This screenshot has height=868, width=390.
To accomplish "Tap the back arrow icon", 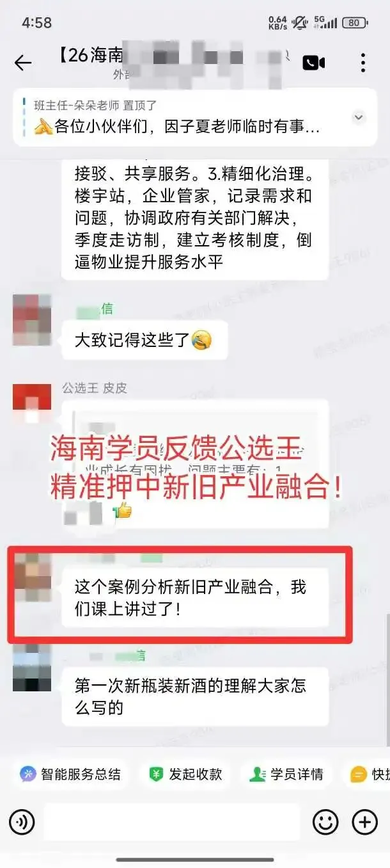I will 23,62.
